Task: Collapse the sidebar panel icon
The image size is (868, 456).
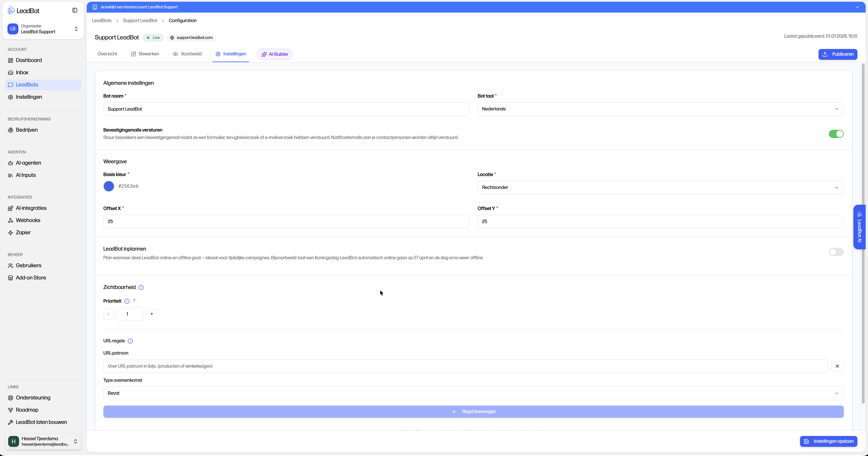Action: [75, 10]
